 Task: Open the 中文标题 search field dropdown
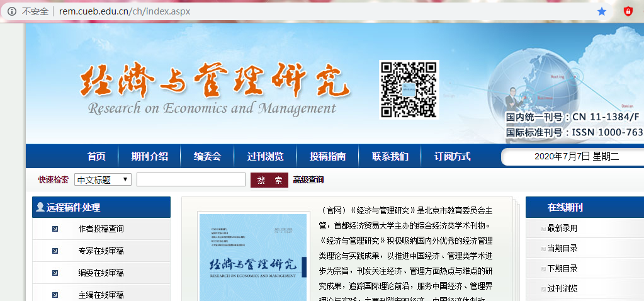click(103, 179)
